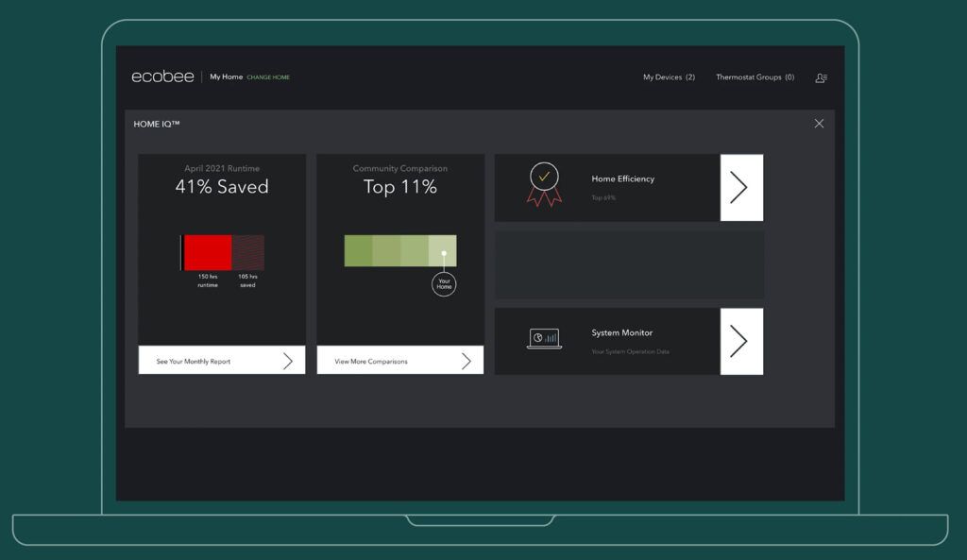
Task: Click the System Monitor laptop icon
Action: 544,339
